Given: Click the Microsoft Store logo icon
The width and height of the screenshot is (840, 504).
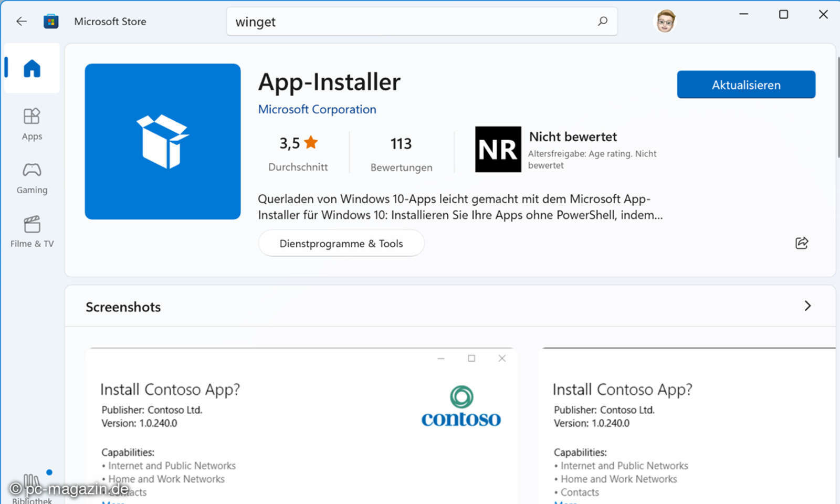Looking at the screenshot, I should click(x=51, y=22).
